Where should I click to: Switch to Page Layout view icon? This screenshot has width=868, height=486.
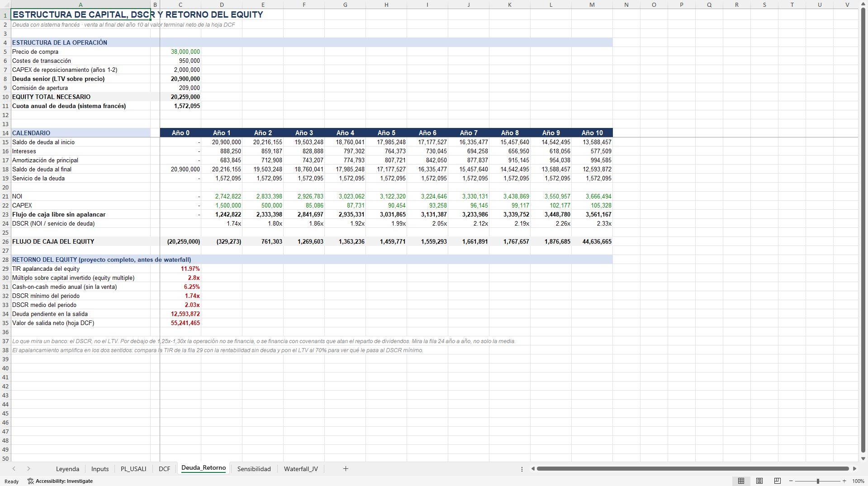pyautogui.click(x=759, y=481)
